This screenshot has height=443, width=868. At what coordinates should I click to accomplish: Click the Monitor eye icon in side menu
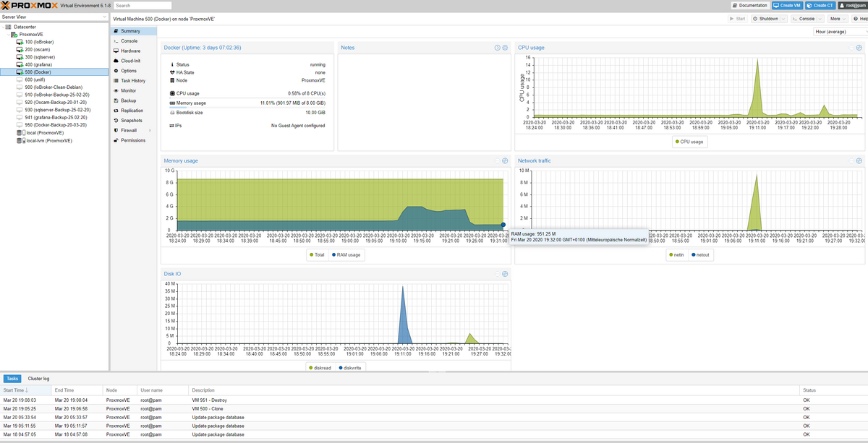pos(115,90)
